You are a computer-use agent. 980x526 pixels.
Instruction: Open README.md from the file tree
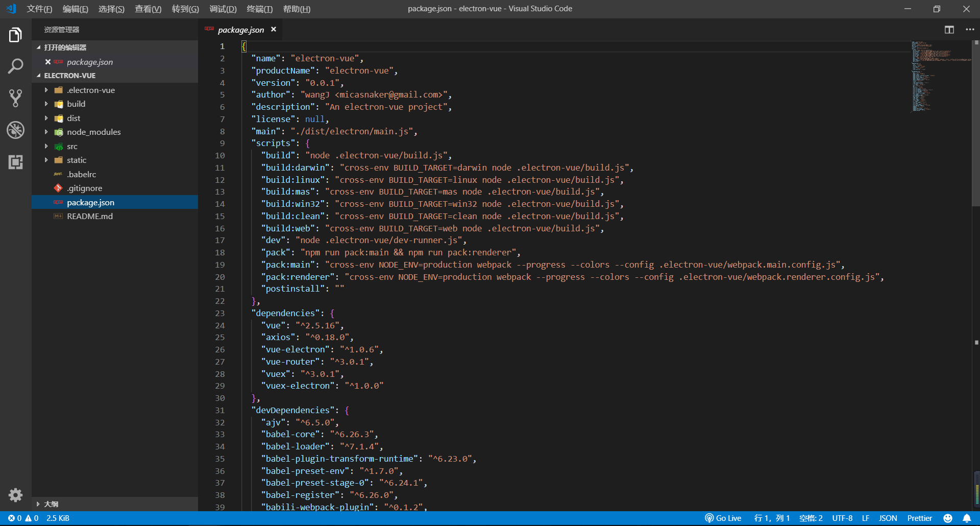[x=90, y=216]
